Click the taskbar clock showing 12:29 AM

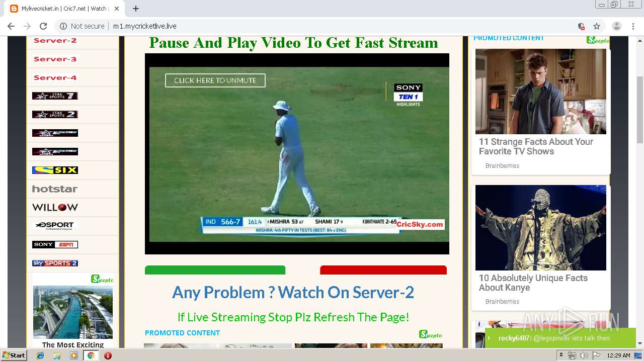[x=618, y=355]
